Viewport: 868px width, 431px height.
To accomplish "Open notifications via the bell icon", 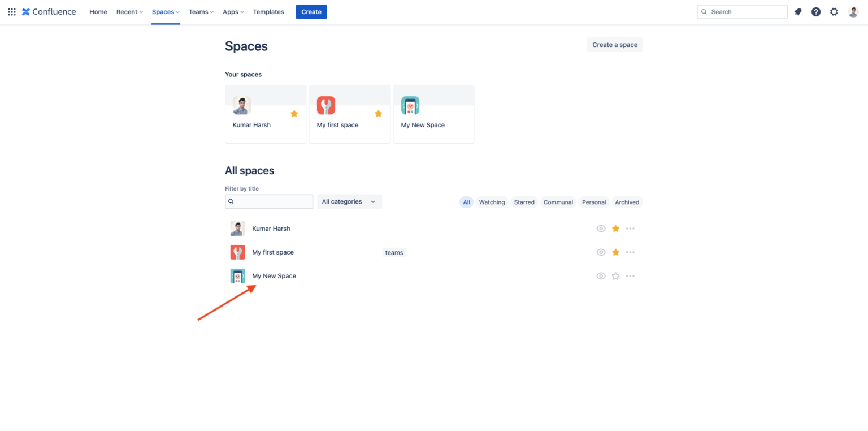I will 797,11.
